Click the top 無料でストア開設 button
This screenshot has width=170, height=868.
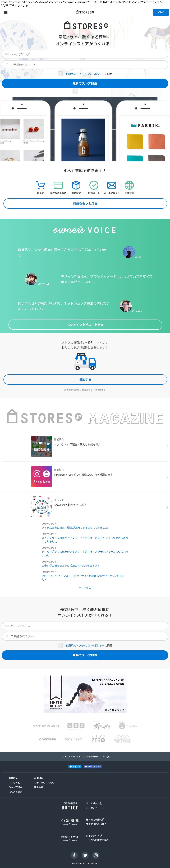click(x=85, y=83)
